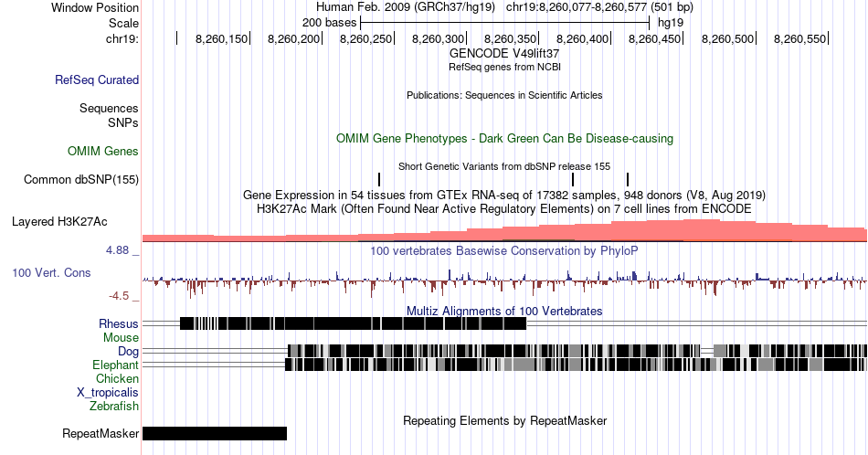Click the 'RefSeq genes from NCBI' title

[504, 67]
